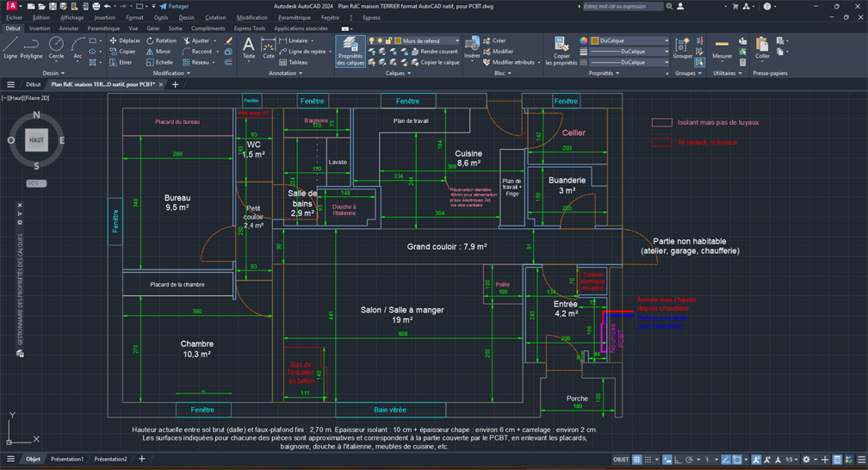Expand the Modification panel
The width and height of the screenshot is (868, 470).
(x=171, y=73)
